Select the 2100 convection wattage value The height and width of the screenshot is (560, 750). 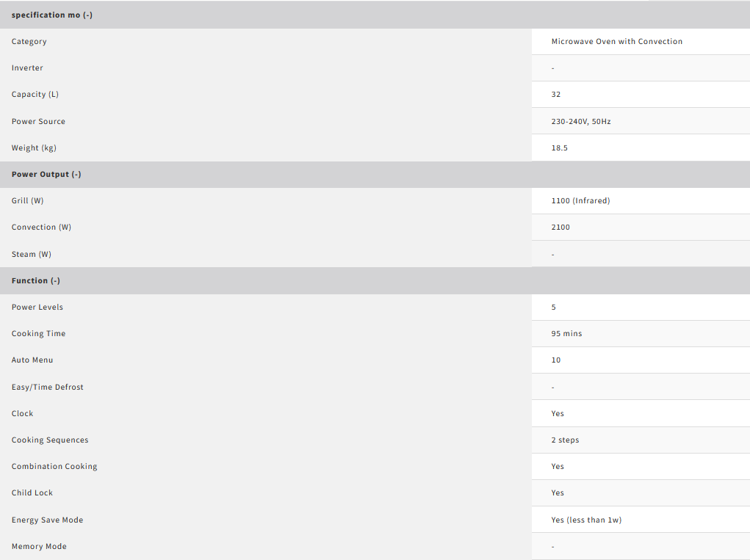(x=560, y=227)
